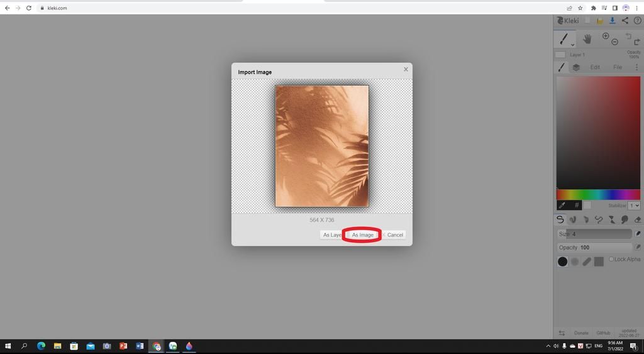Open the three-dot more options menu

[636, 67]
